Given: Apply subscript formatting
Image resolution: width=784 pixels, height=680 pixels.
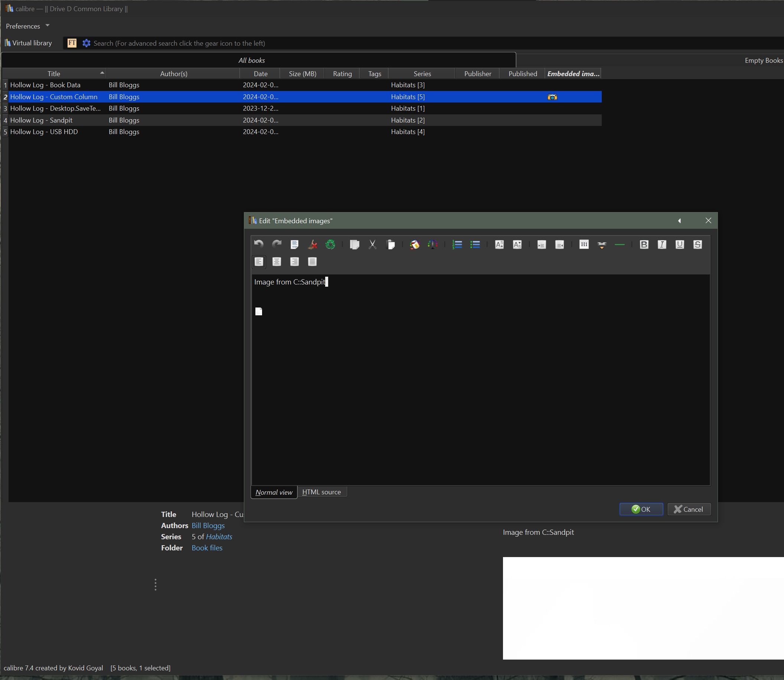Looking at the screenshot, I should 517,244.
